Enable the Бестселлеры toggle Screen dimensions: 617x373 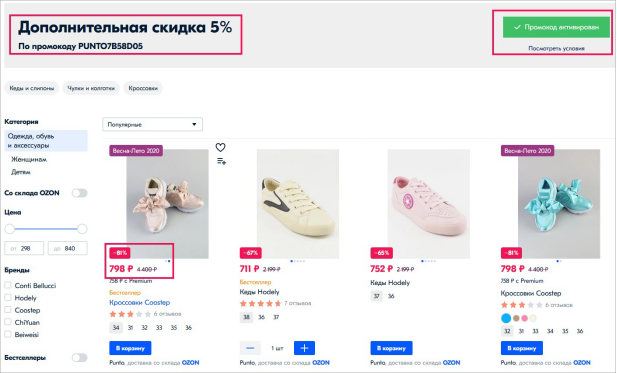coord(79,357)
